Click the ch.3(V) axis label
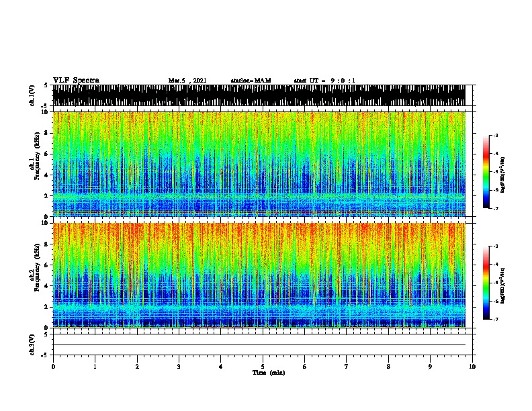This screenshot has height=411, width=532. click(32, 345)
